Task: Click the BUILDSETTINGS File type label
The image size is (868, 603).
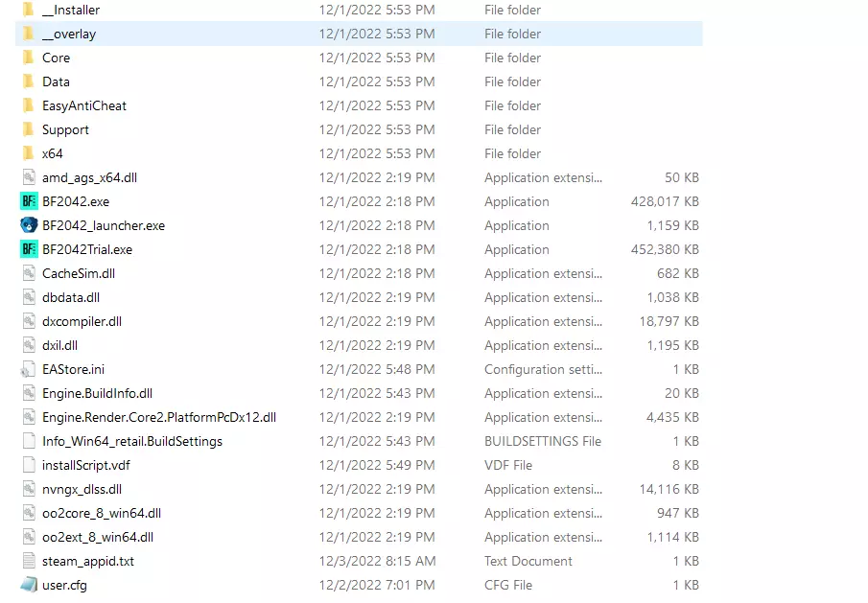Action: click(x=543, y=441)
